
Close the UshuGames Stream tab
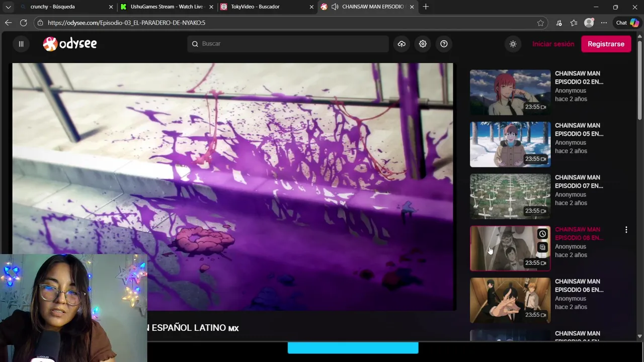(211, 7)
